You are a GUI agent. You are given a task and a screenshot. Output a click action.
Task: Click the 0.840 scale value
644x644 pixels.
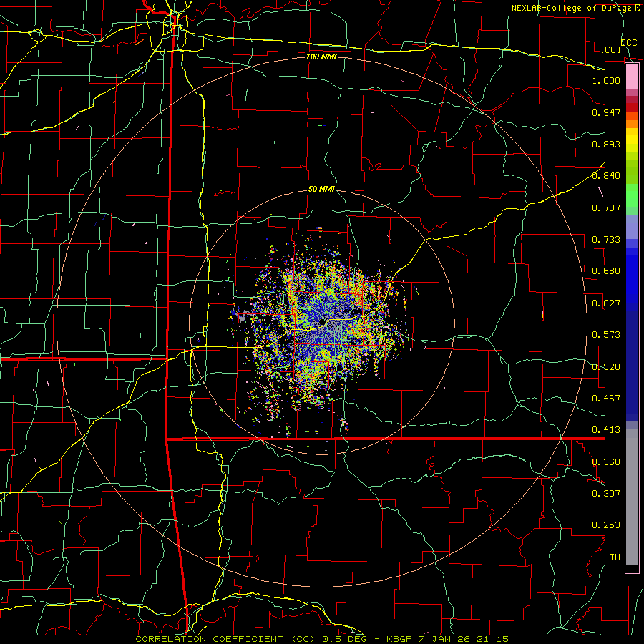(x=606, y=176)
